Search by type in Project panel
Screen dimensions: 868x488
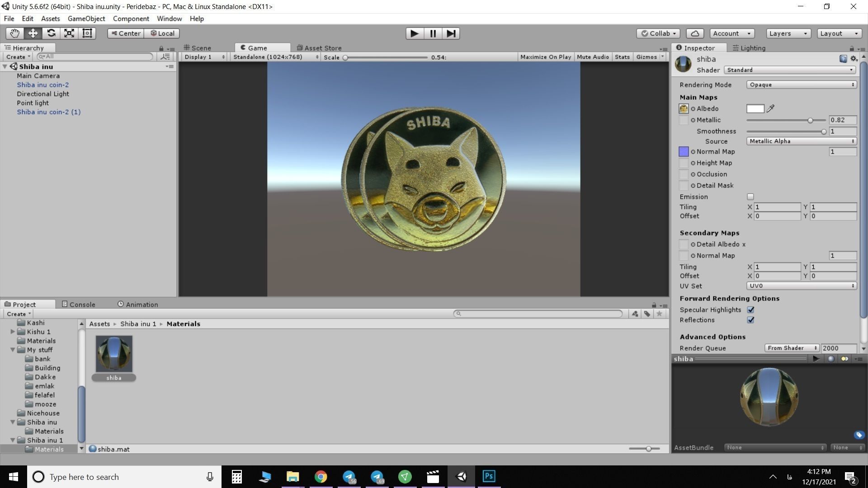(x=635, y=314)
